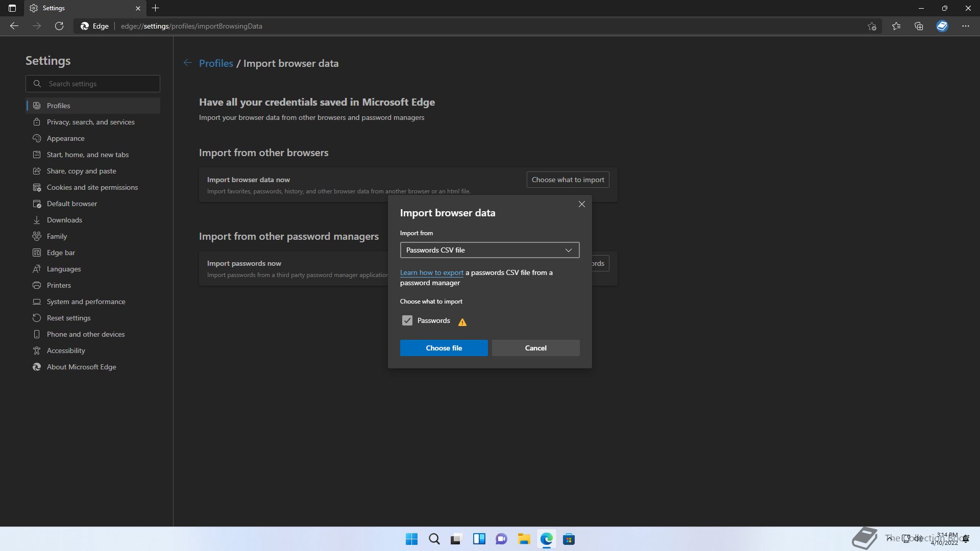This screenshot has height=551, width=980.
Task: Open the Profiles breadcrumb link
Action: pyautogui.click(x=216, y=63)
